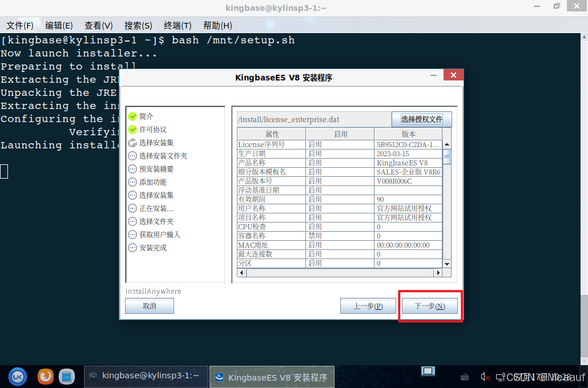Select the License序列号 table cell

coord(272,144)
